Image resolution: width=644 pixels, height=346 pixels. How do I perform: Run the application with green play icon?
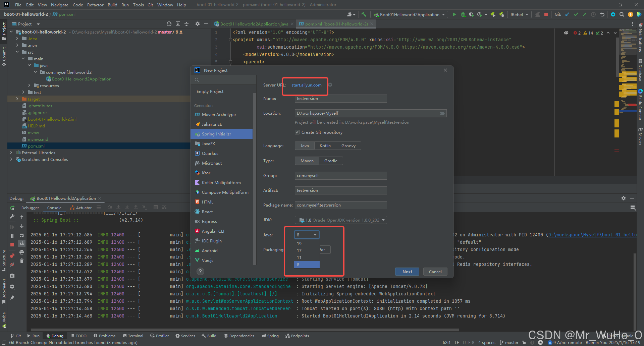pyautogui.click(x=454, y=14)
